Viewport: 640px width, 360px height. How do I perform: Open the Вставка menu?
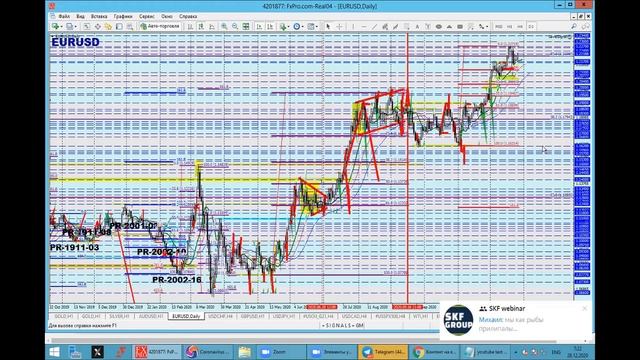click(99, 16)
